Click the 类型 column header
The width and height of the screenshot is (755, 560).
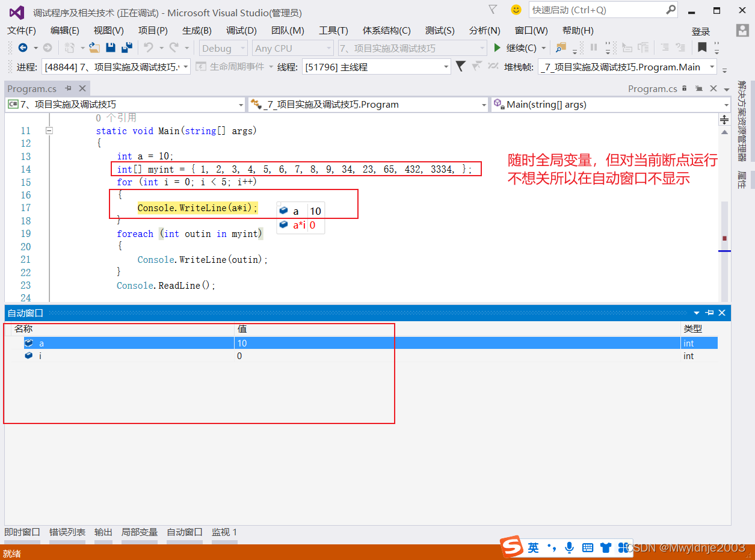(x=700, y=329)
